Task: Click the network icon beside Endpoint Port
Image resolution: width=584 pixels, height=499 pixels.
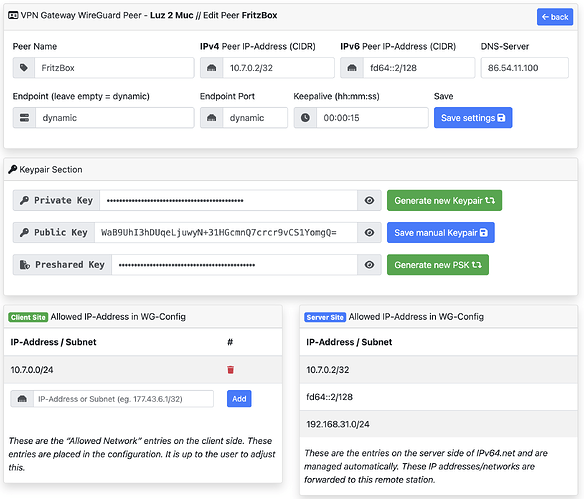Action: pos(212,118)
